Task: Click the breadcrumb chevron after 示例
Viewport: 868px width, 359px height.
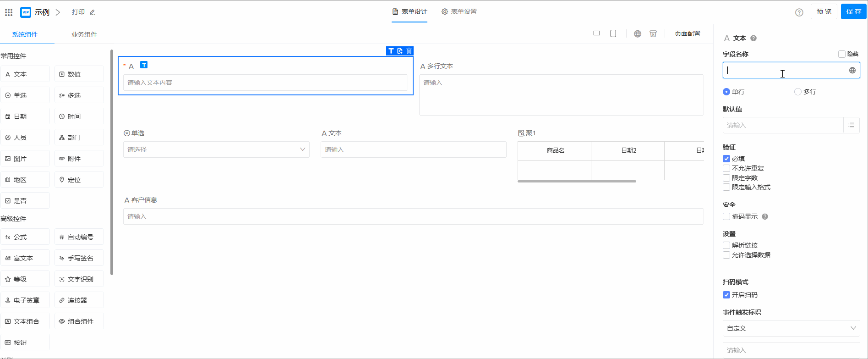Action: click(58, 12)
